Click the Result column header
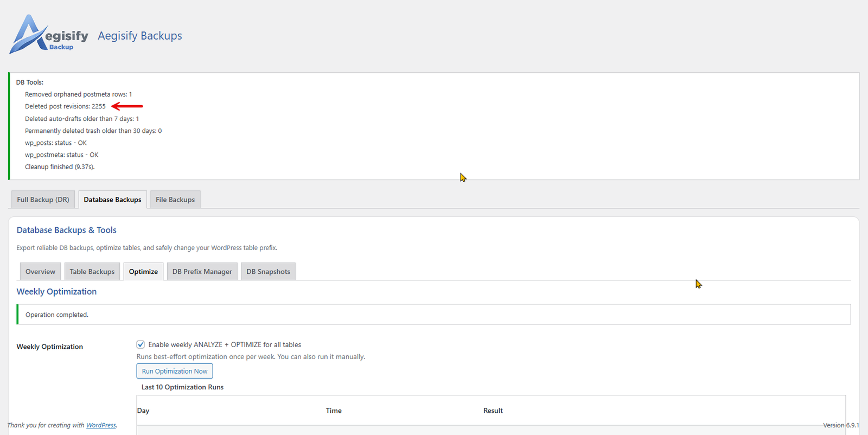Screen dimensions: 868x435 tap(493, 411)
